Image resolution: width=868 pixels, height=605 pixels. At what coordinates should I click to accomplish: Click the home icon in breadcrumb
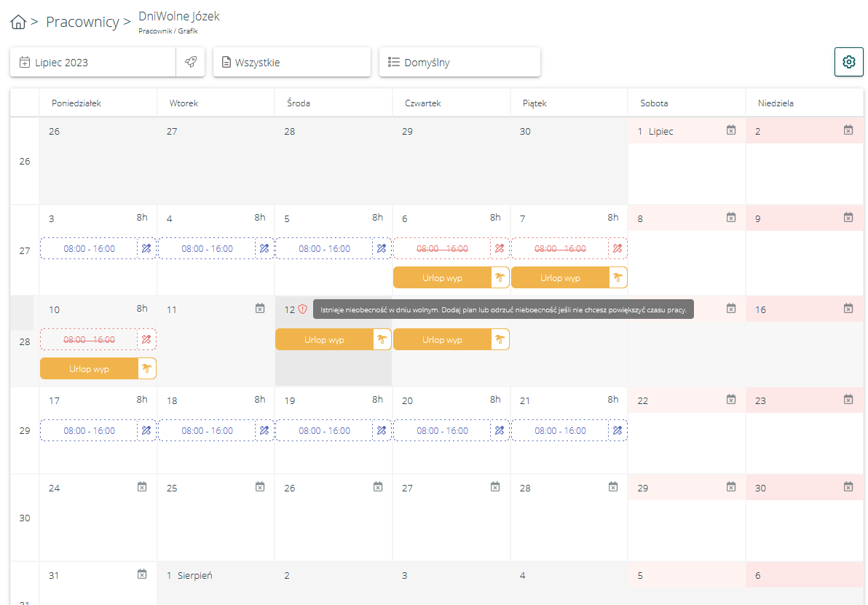click(18, 23)
